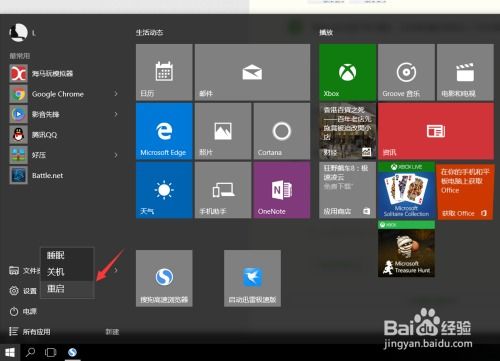Expand 影音先锋 jump list arrow
This screenshot has height=361, width=500.
click(116, 114)
